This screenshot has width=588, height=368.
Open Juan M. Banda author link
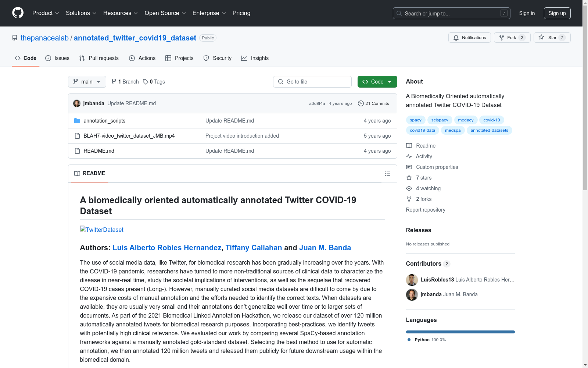pos(325,248)
